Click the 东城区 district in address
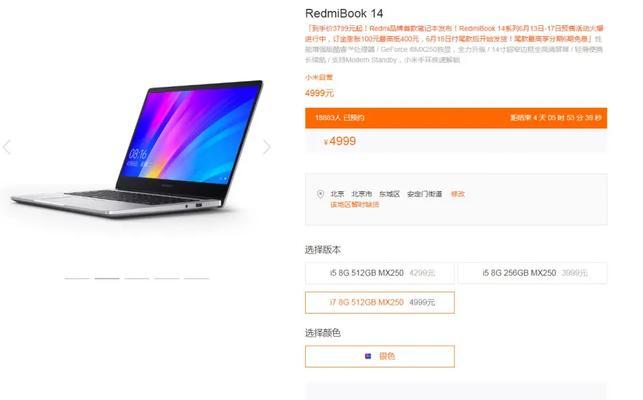The height and width of the screenshot is (400, 643). click(x=389, y=194)
